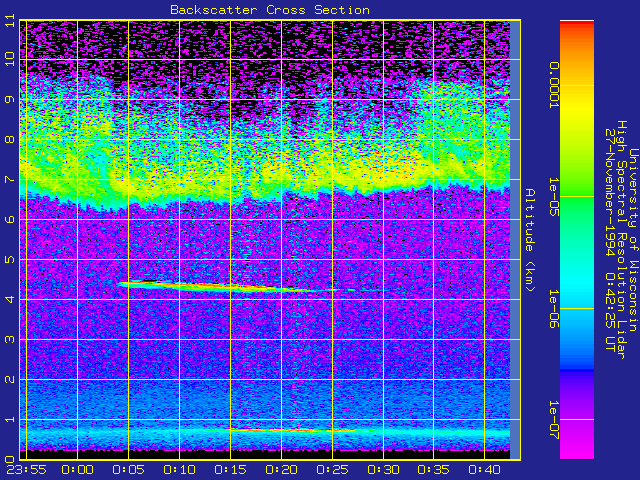Click the "Altitude (km)" axis label
Viewport: 640px width, 480px height.
(529, 240)
